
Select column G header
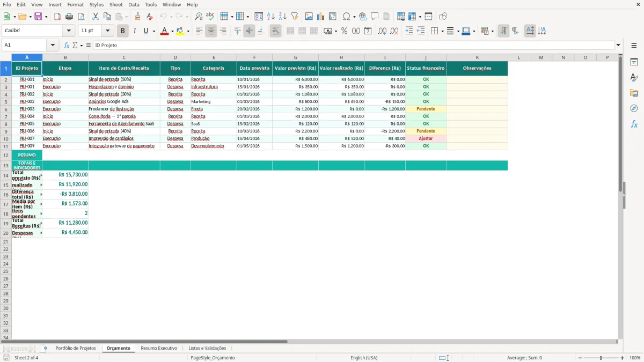tap(295, 57)
